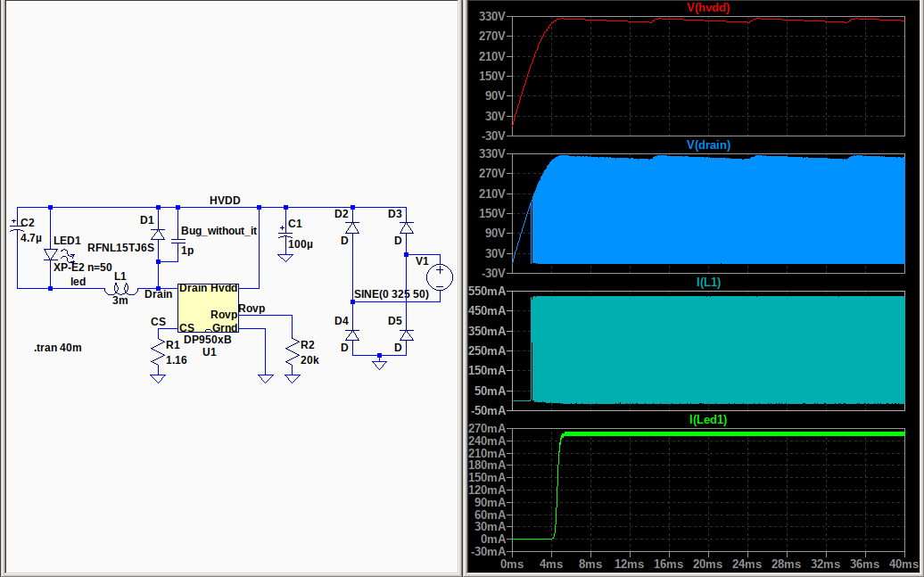
Task: Click the .tran 40m simulation directive
Action: pyautogui.click(x=58, y=348)
